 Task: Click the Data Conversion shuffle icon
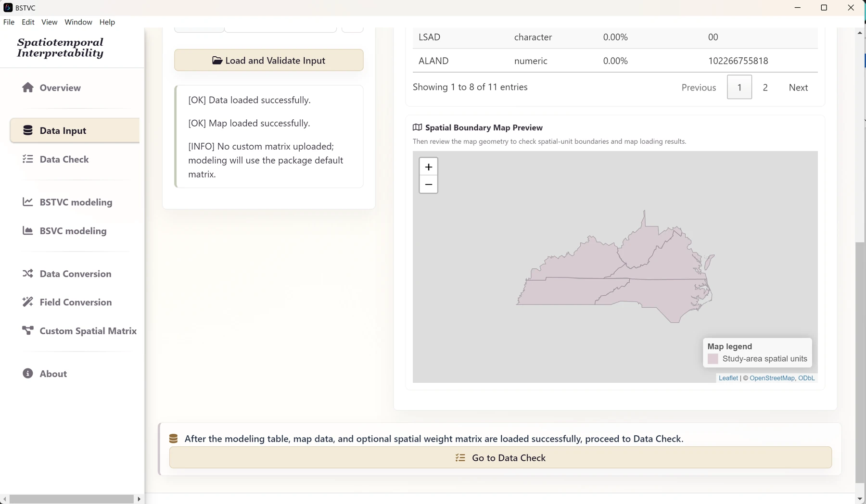pyautogui.click(x=28, y=274)
